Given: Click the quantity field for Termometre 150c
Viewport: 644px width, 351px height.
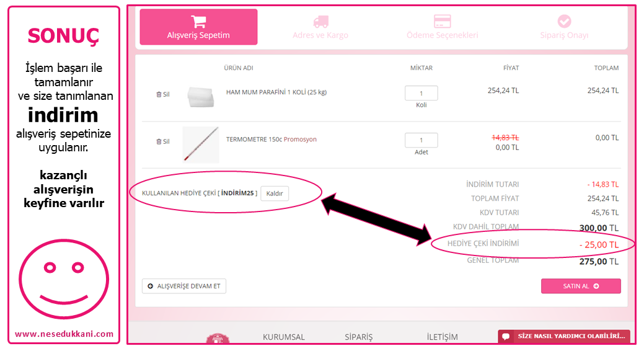Looking at the screenshot, I should pos(421,140).
